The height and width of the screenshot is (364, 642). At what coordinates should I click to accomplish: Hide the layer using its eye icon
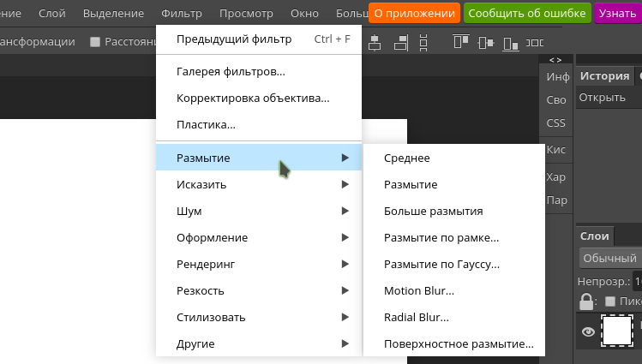pyautogui.click(x=588, y=331)
